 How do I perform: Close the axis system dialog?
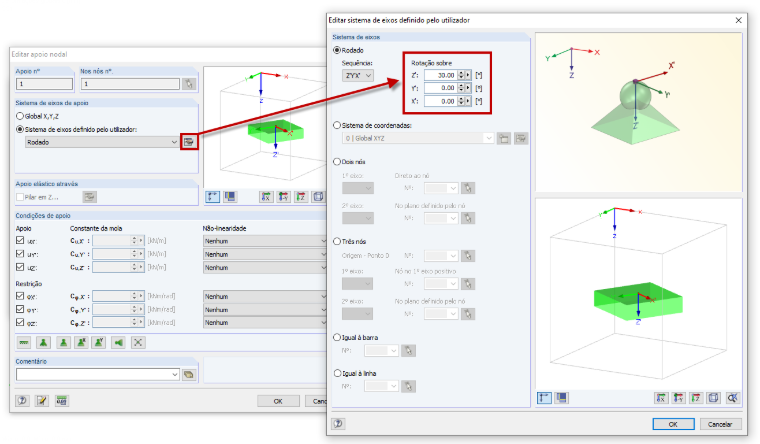coord(739,20)
